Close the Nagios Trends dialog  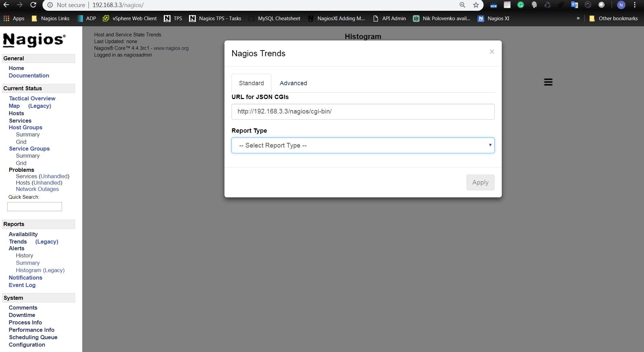coord(492,52)
